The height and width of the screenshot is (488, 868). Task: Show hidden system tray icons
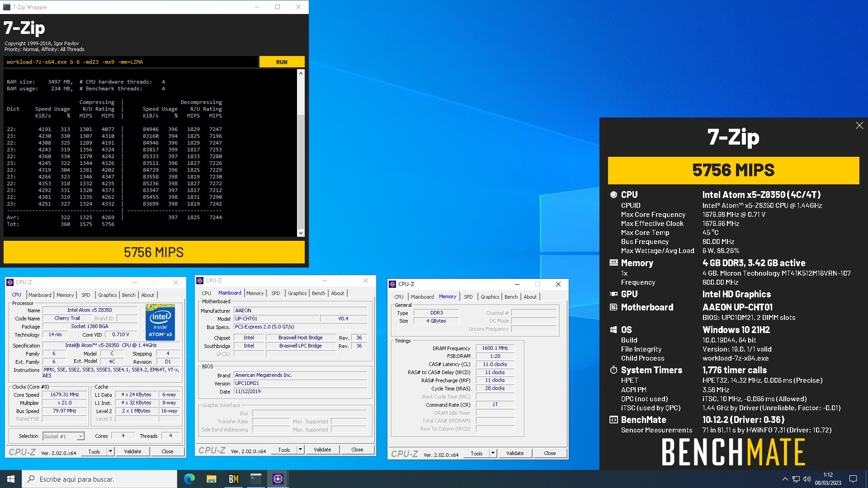[x=785, y=479]
